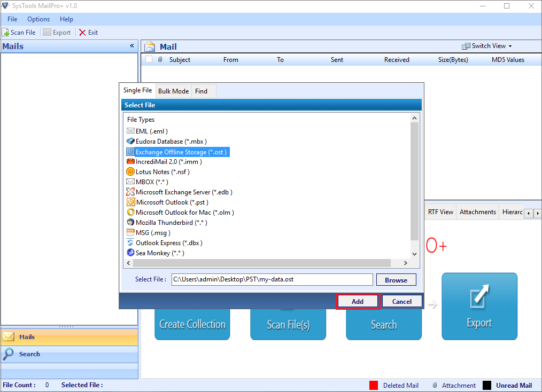Open Search section with magnifier icon
This screenshot has width=542, height=392.
[69, 354]
